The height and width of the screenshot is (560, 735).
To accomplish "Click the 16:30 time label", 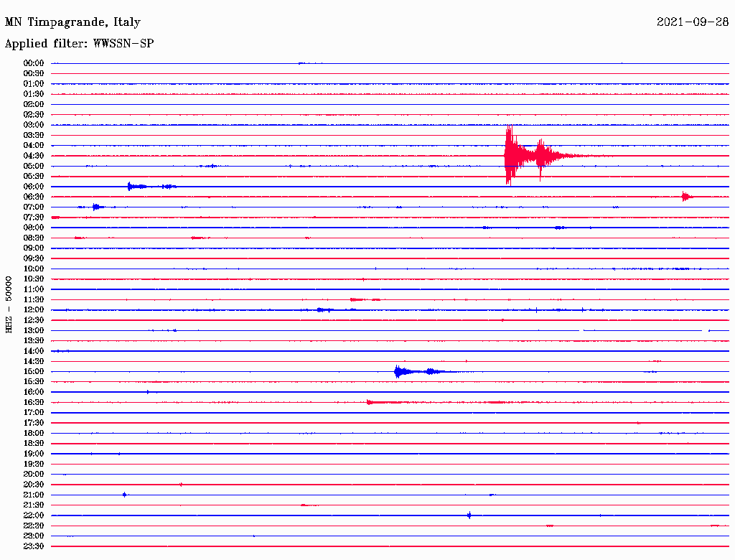I will (x=34, y=403).
